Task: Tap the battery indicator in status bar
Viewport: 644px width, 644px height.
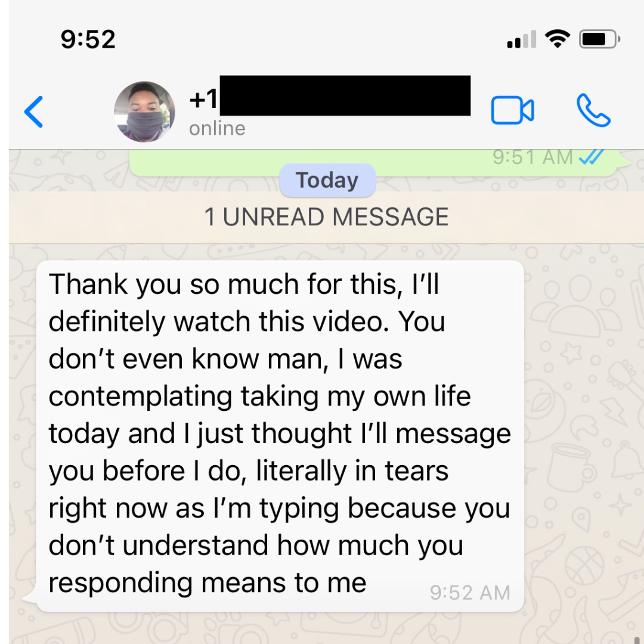Action: (x=599, y=39)
